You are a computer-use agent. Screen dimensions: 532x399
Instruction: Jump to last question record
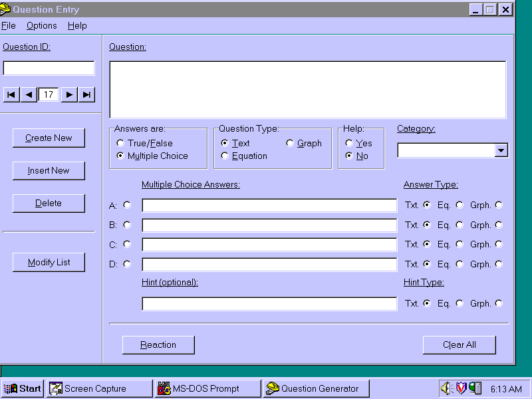coord(87,95)
